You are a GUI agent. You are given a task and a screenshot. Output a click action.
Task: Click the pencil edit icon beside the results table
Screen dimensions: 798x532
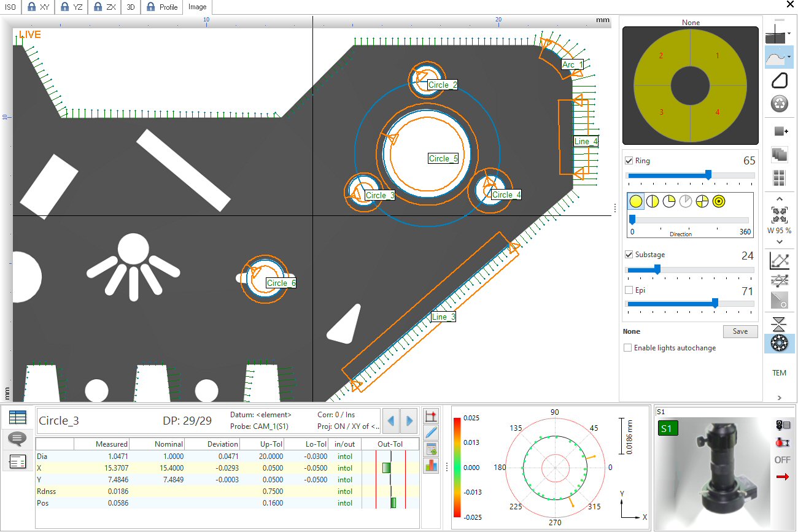click(x=430, y=431)
